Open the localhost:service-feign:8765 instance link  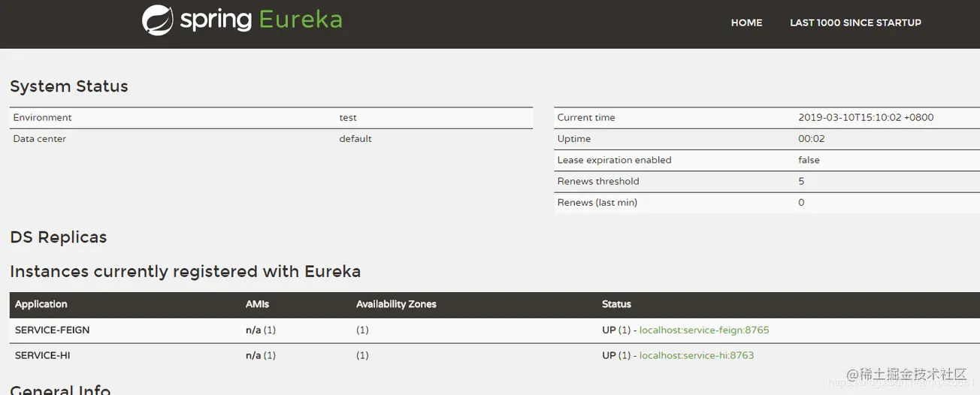click(704, 330)
